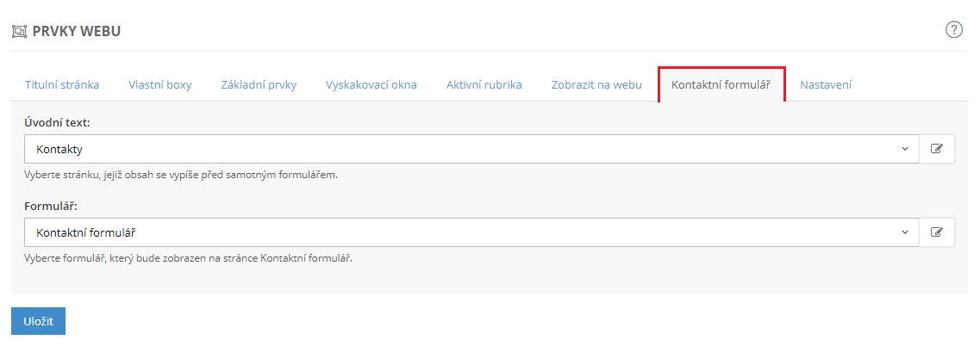
Task: Switch to the Titulní stránka tab
Action: (62, 85)
